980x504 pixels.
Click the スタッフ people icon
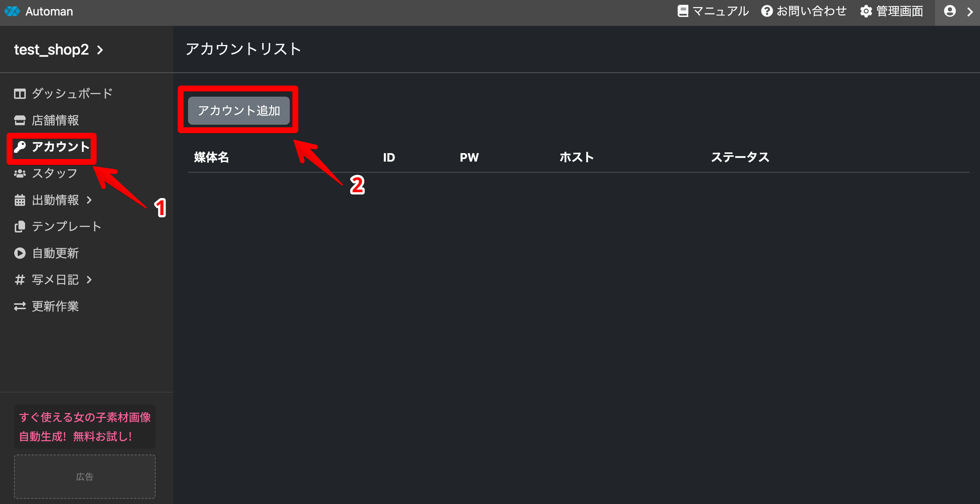pos(20,173)
